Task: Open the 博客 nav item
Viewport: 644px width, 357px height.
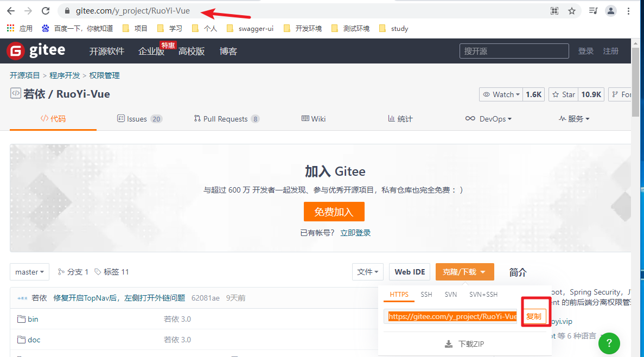Action: pyautogui.click(x=228, y=52)
